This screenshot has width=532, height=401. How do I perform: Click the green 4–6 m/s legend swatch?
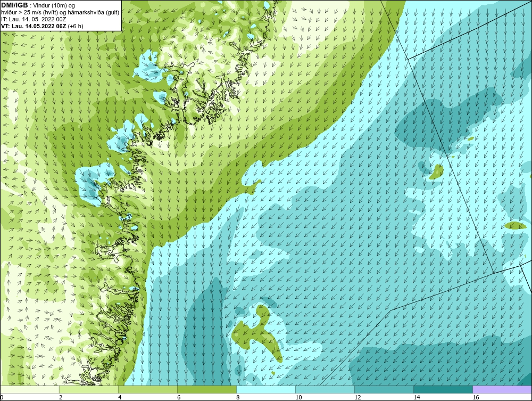pos(148,389)
